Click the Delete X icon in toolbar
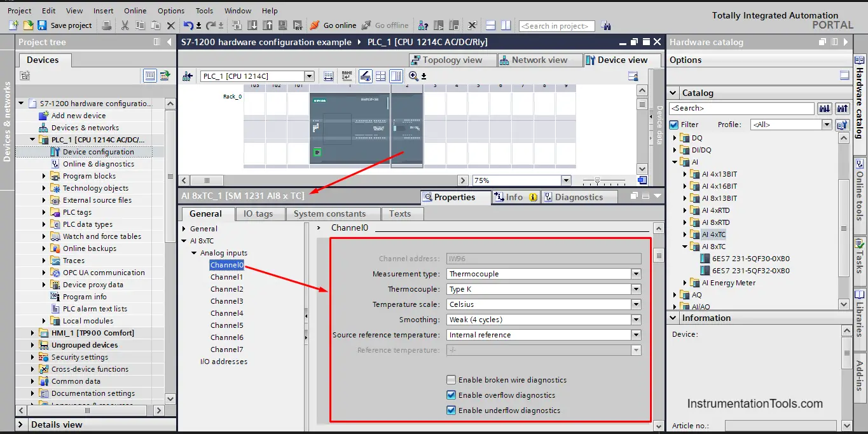Viewport: 868px width, 434px height. pyautogui.click(x=170, y=25)
